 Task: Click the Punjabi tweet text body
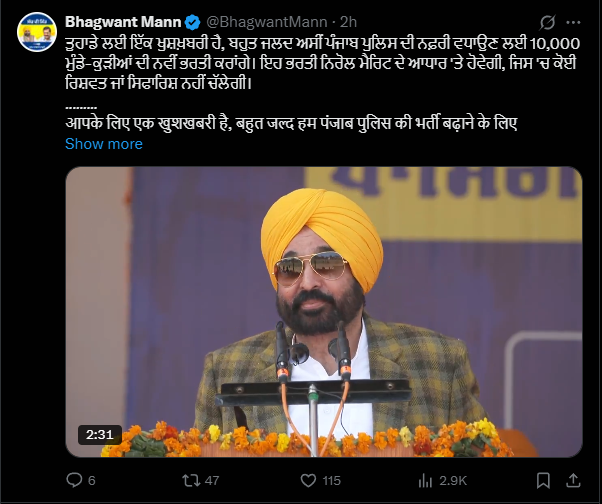[322, 63]
